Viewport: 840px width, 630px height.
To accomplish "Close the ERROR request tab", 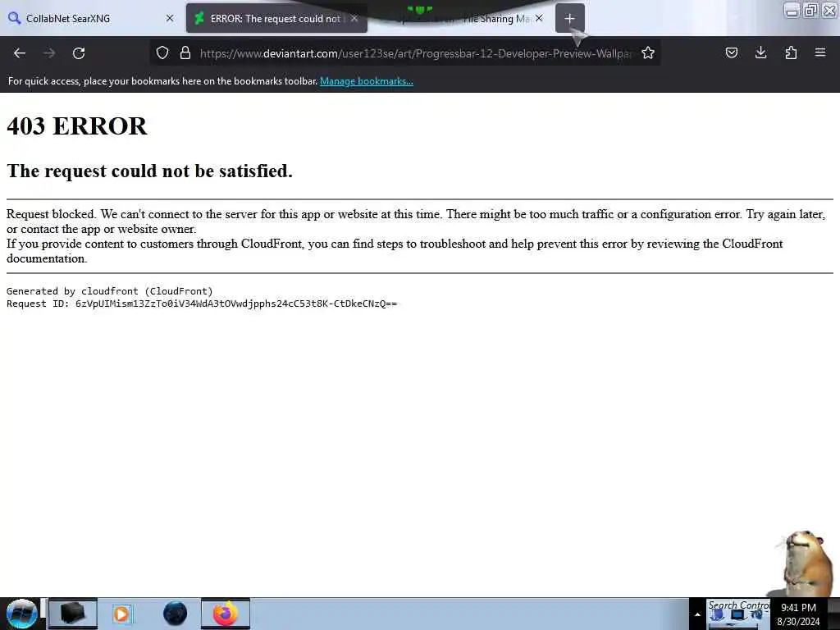I will coord(354,18).
